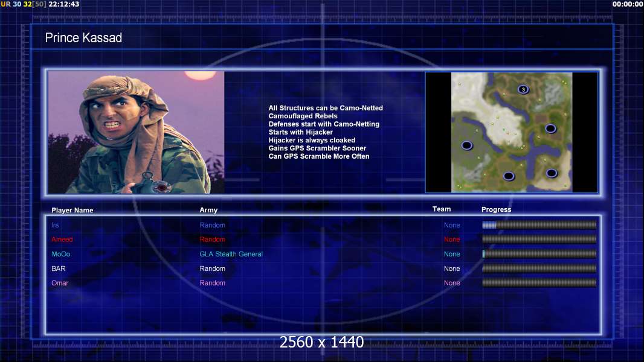Click the 'Team' column header
This screenshot has width=644, height=362.
coord(442,209)
